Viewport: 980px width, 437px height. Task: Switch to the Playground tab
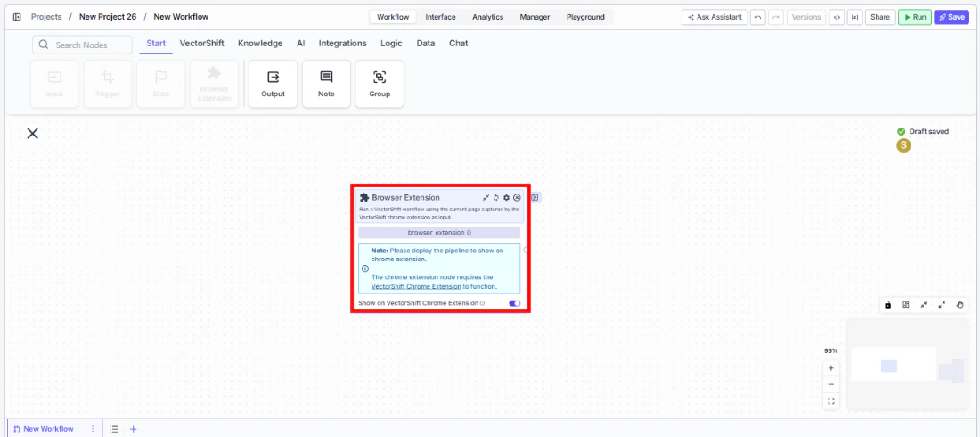(x=585, y=17)
